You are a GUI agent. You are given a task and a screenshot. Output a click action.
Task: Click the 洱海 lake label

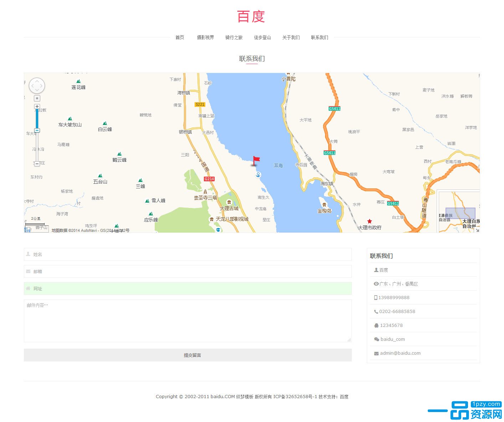point(278,166)
